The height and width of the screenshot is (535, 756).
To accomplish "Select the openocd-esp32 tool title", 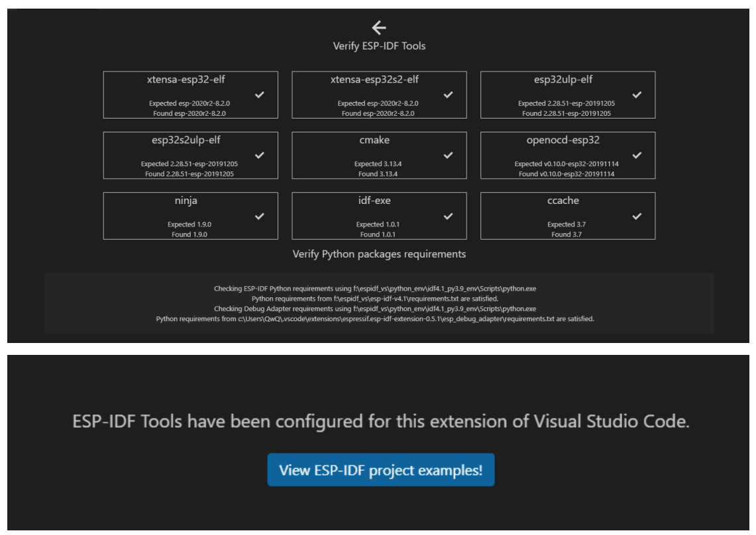I will (x=563, y=140).
